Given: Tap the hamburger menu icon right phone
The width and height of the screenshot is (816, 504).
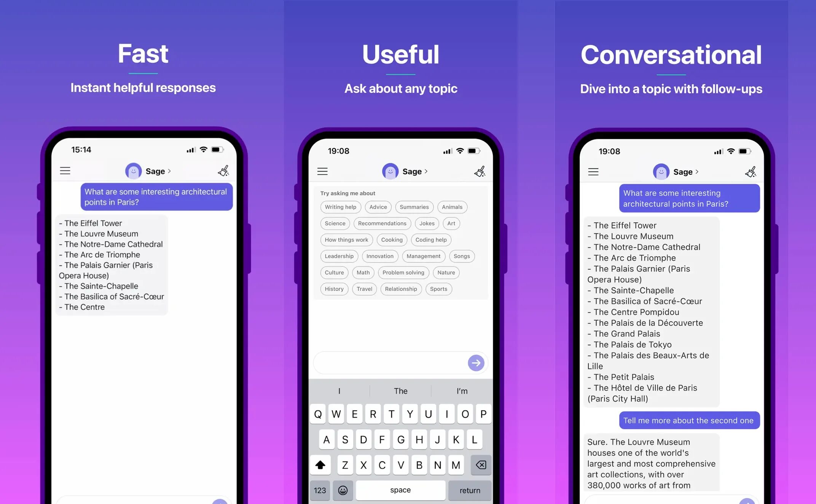Looking at the screenshot, I should pos(593,171).
